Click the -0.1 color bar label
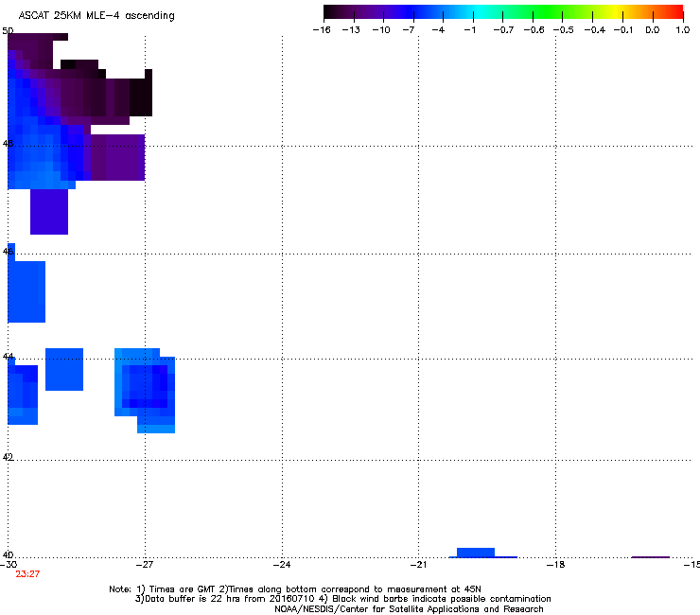The width and height of the screenshot is (700, 615). (x=623, y=30)
